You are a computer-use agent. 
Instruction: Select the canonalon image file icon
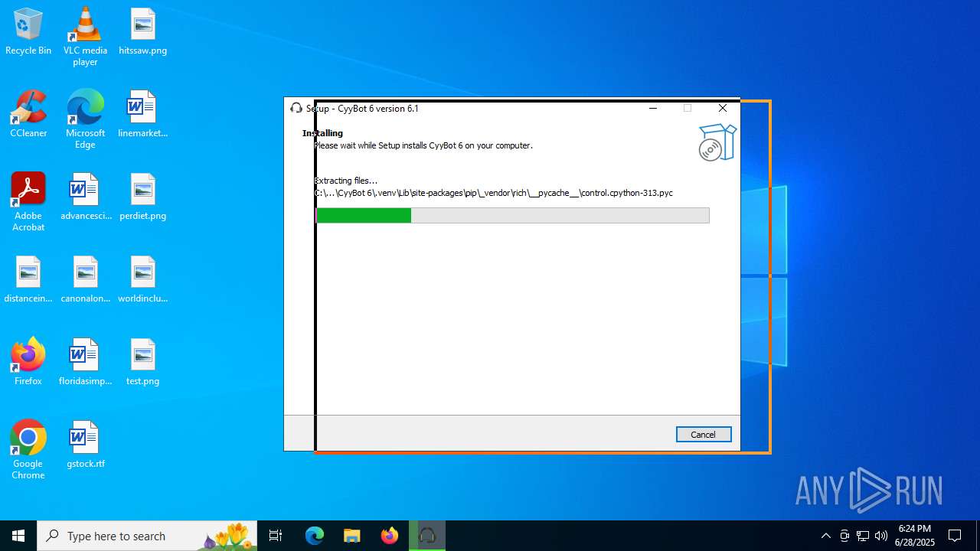(85, 280)
